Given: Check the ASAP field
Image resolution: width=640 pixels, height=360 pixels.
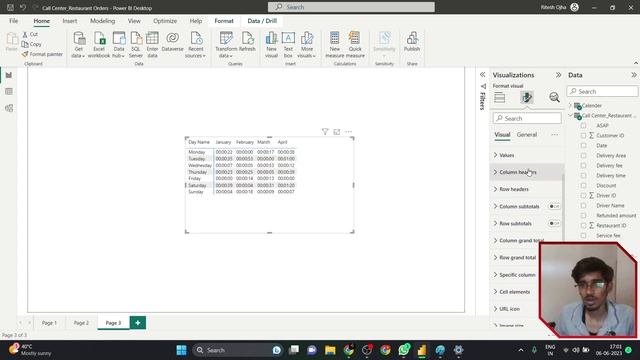Looking at the screenshot, I should click(x=583, y=126).
